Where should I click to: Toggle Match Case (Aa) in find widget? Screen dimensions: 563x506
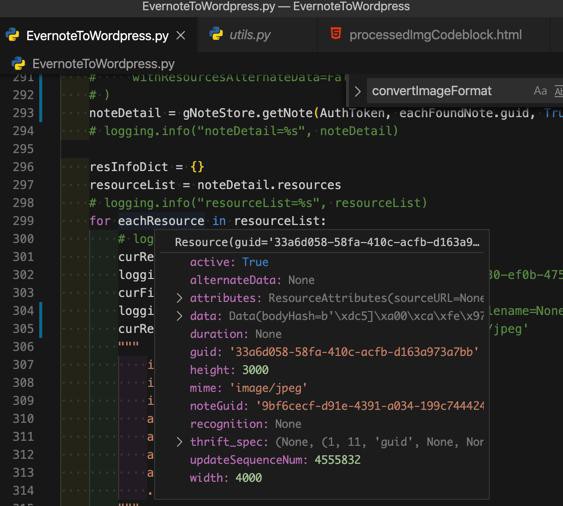coord(540,91)
